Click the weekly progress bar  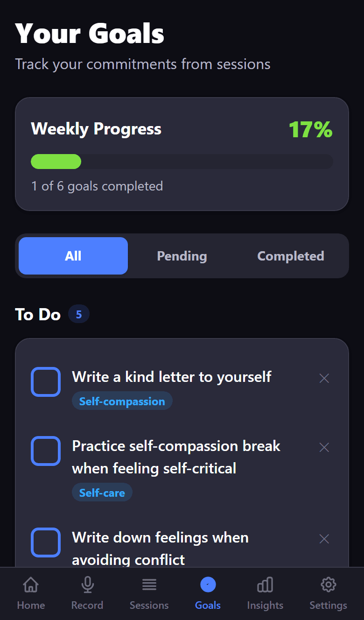coord(182,161)
